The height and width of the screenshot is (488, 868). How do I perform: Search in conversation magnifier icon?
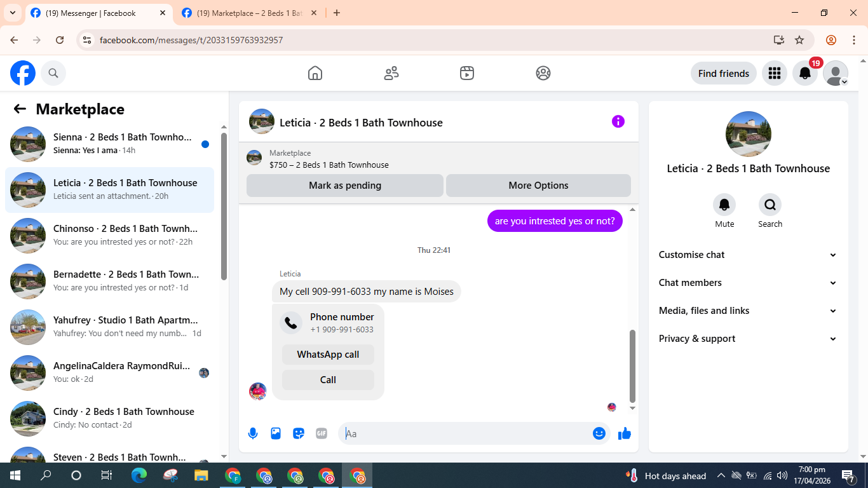[x=770, y=205]
